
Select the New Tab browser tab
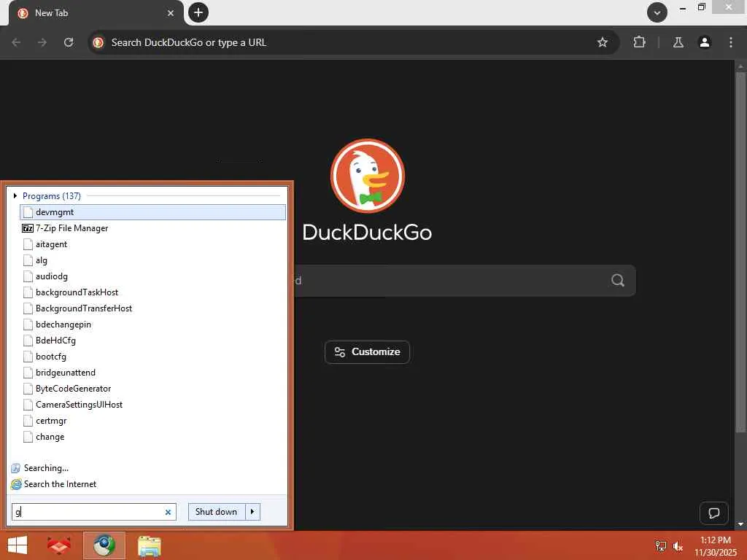[96, 13]
